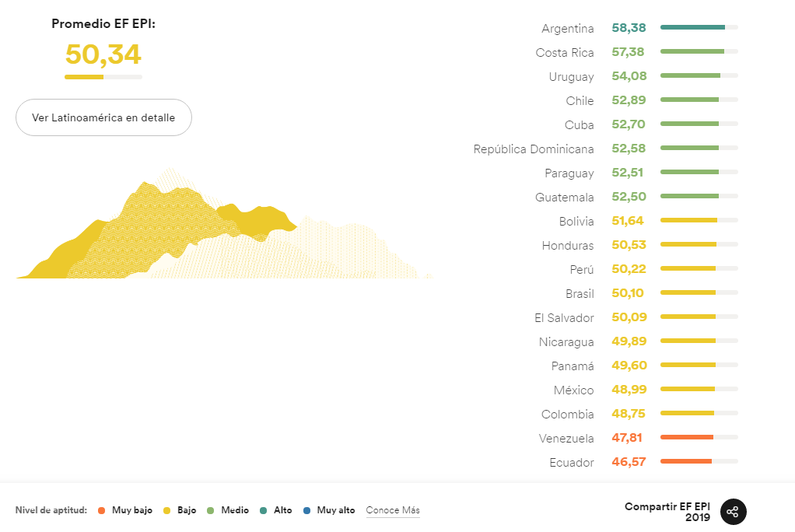Click the Compartir EF EPI 2019 label
Image resolution: width=795 pixels, height=532 pixels.
click(668, 511)
